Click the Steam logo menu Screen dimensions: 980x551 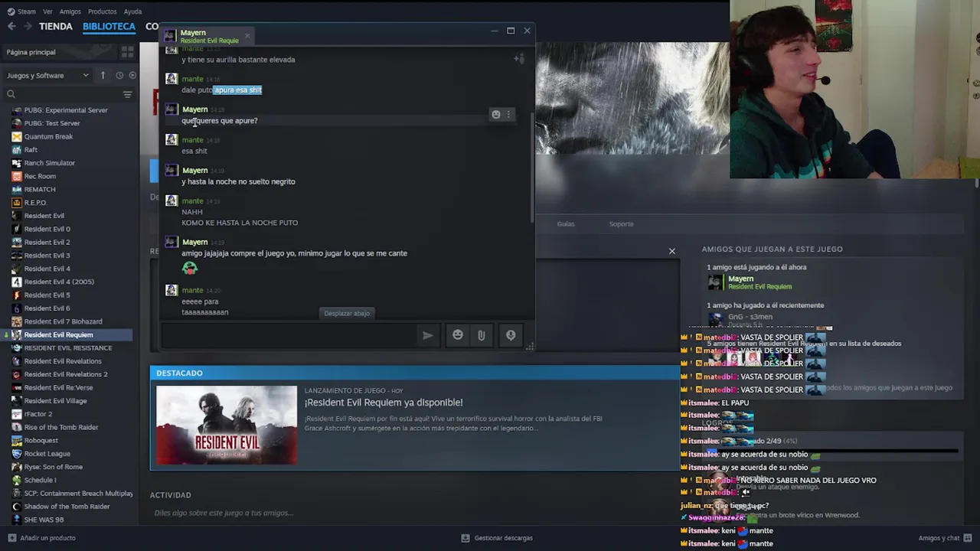coord(21,11)
